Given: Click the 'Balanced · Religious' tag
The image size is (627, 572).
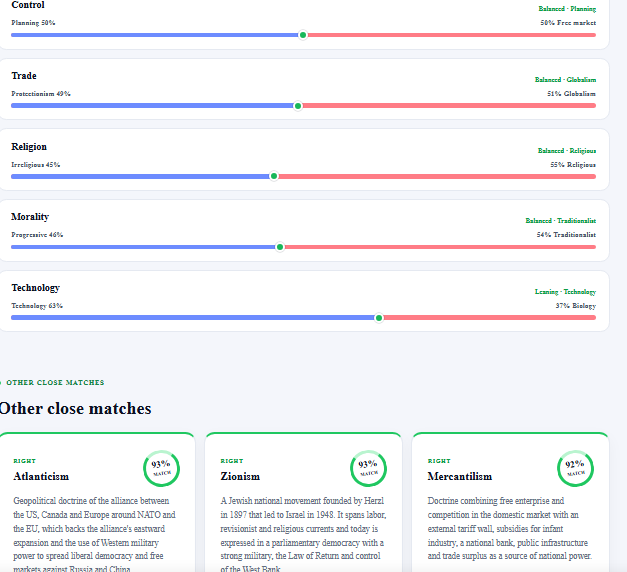Looking at the screenshot, I should (x=567, y=151).
